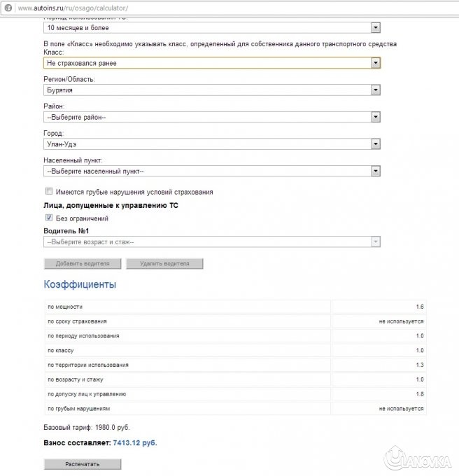The width and height of the screenshot is (459, 476).
Task: Open Водитель №1 age and experience dropdown
Action: (376, 241)
